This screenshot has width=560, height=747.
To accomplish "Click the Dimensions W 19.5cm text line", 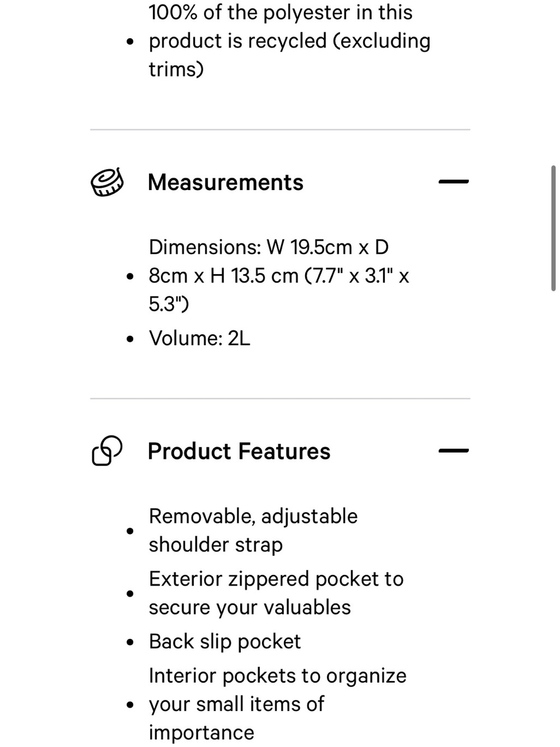I will point(269,247).
